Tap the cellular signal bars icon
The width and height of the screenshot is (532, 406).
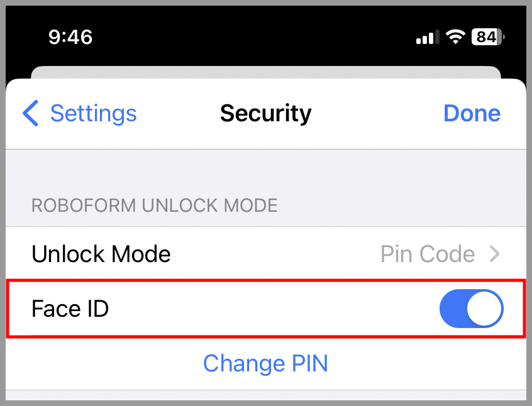428,37
